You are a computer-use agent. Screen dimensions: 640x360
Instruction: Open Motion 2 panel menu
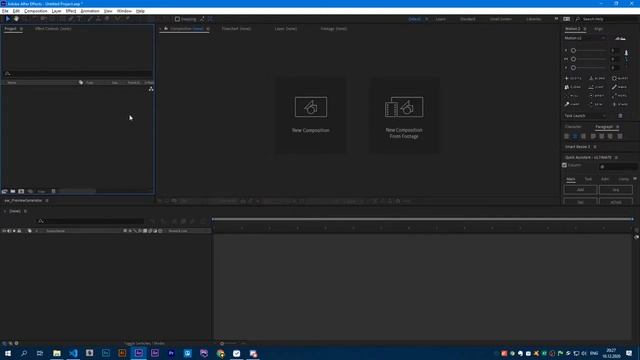click(x=585, y=29)
